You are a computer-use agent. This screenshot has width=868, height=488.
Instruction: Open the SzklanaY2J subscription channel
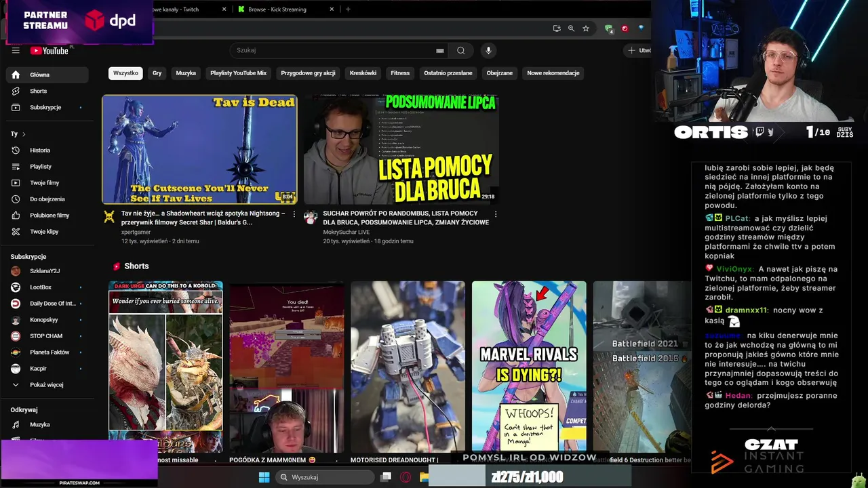click(47, 271)
